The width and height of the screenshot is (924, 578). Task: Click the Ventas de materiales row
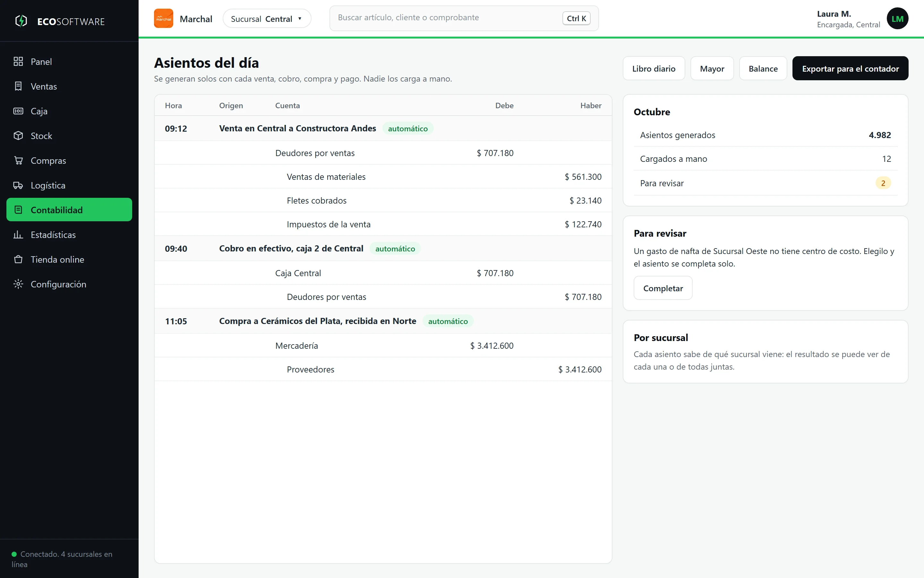pos(383,177)
